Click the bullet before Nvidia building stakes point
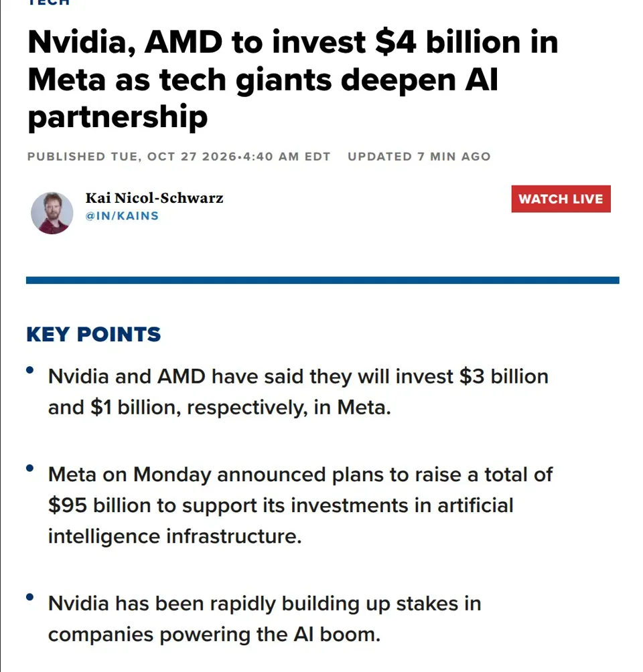The height and width of the screenshot is (672, 643). 30,597
